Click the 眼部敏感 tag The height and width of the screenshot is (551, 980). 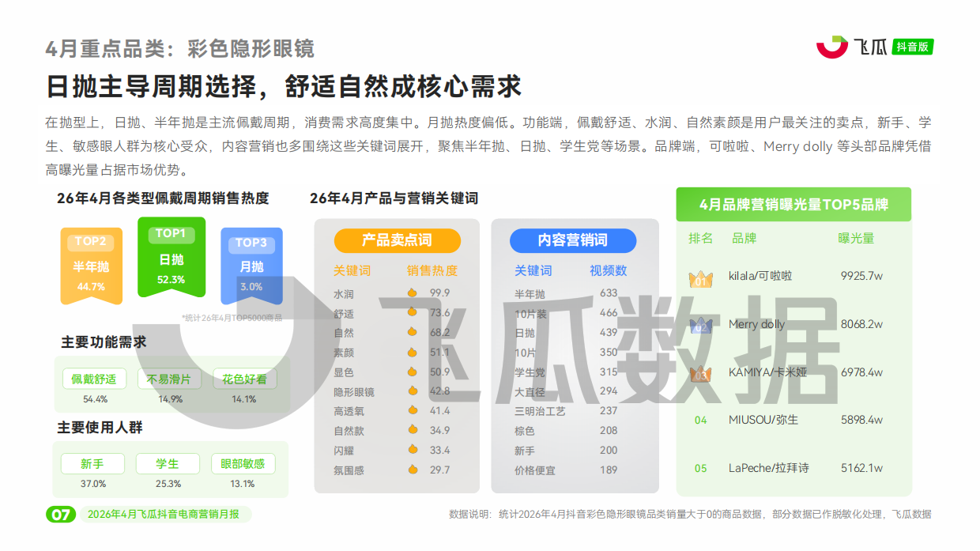click(x=243, y=463)
